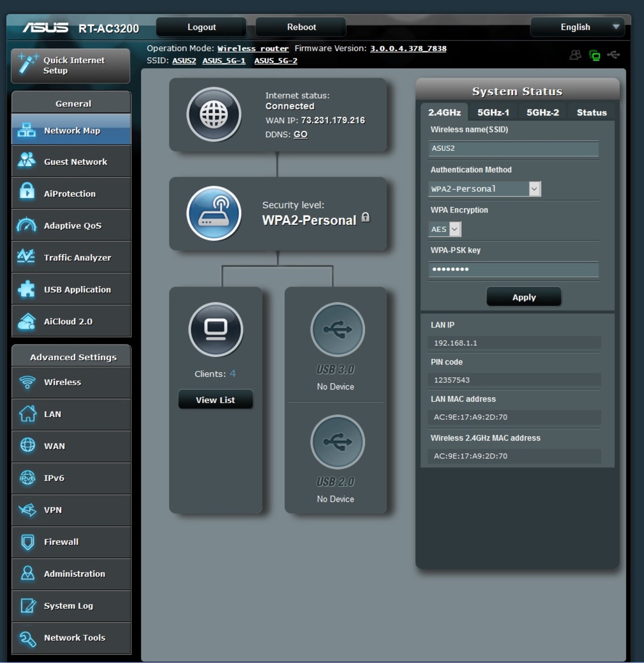The image size is (644, 663).
Task: Open the English language dropdown
Action: coord(577,27)
